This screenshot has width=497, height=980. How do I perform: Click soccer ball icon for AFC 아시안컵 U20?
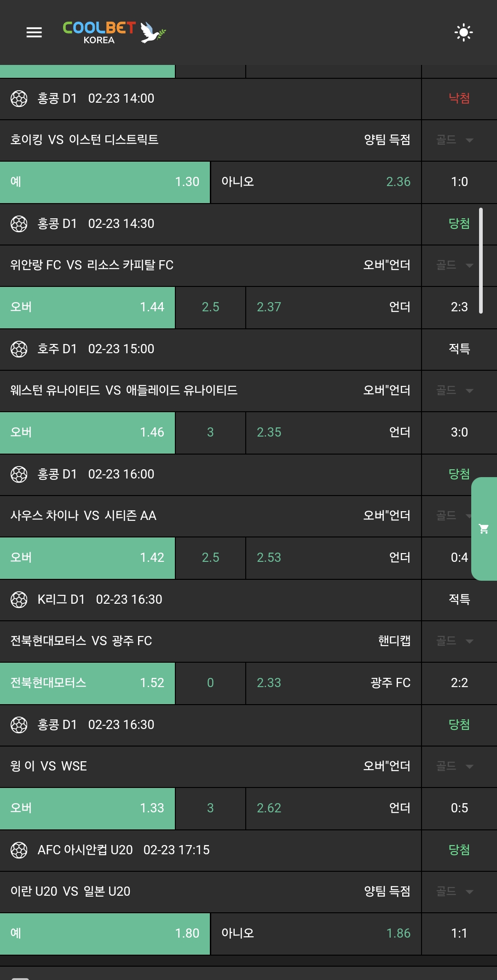point(19,850)
